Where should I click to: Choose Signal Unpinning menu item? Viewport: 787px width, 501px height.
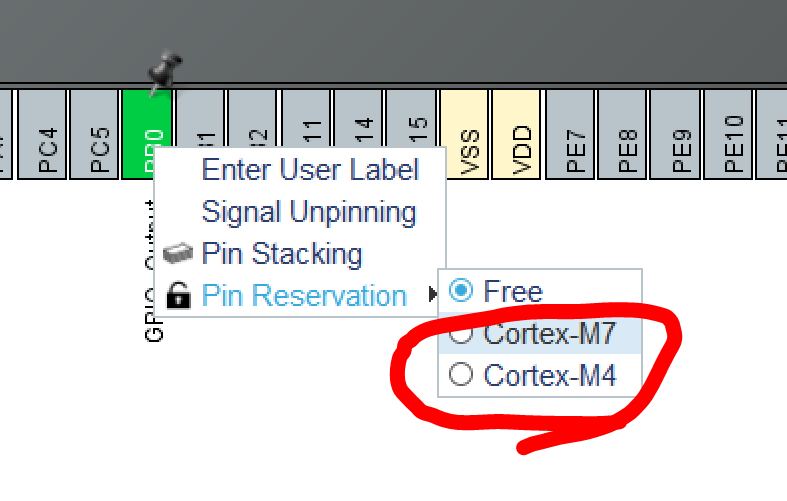308,212
